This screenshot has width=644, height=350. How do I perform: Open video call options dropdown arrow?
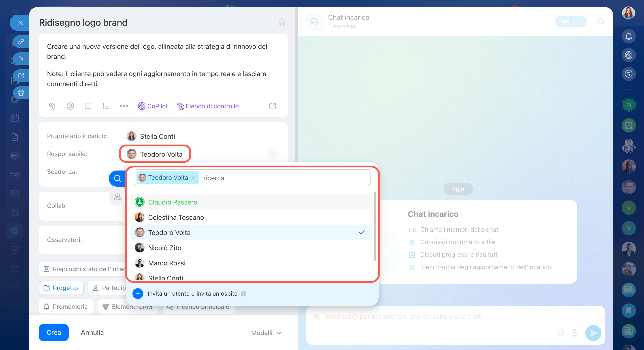tap(579, 22)
